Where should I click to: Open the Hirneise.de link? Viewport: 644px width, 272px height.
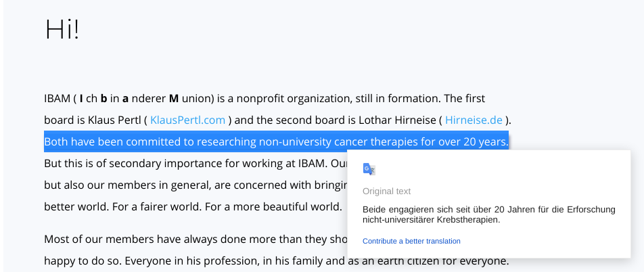[474, 120]
